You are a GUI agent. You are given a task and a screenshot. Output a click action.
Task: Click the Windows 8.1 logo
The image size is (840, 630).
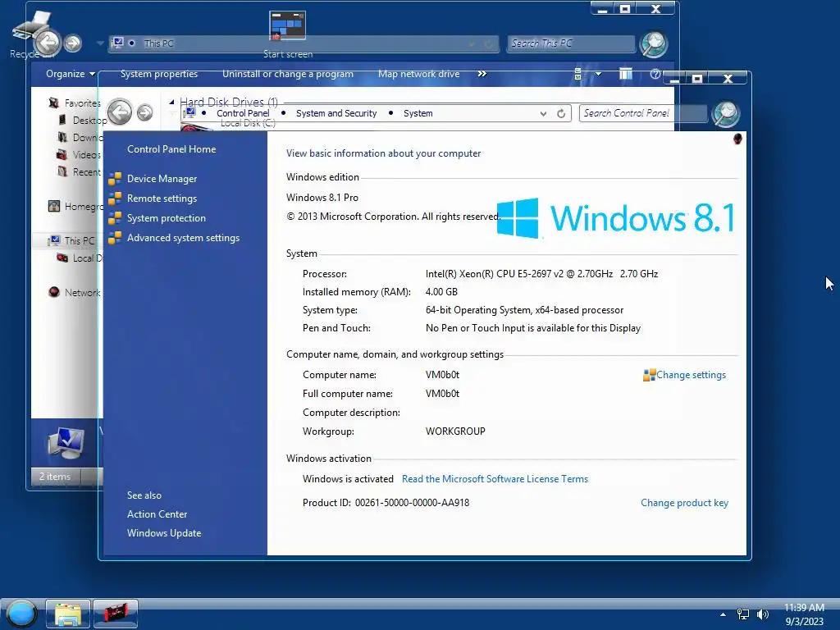[615, 218]
